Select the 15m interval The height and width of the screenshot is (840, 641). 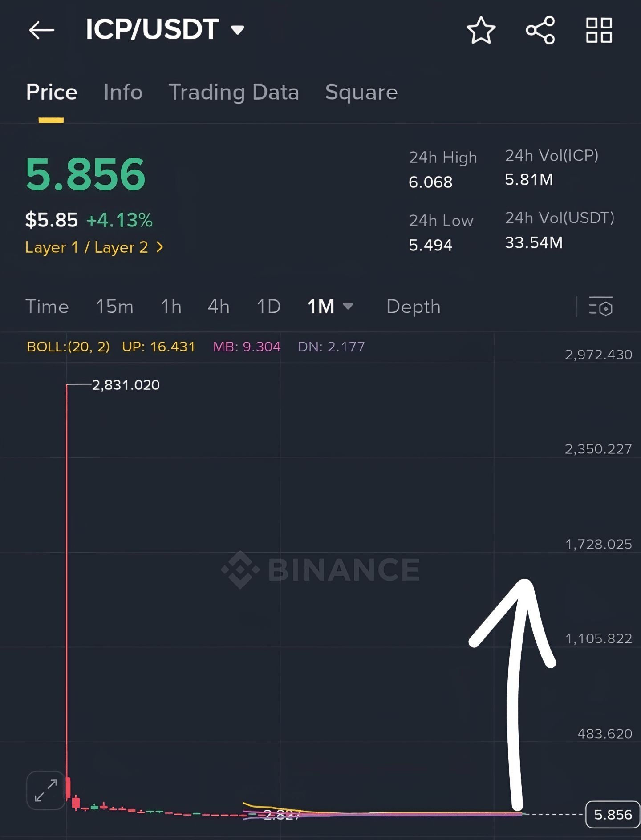point(114,307)
